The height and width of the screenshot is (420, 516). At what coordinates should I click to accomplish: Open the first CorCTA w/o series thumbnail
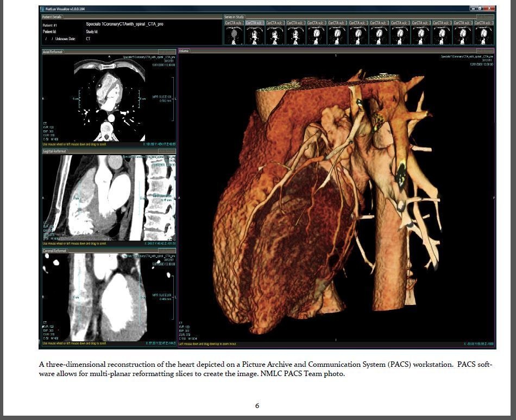234,33
